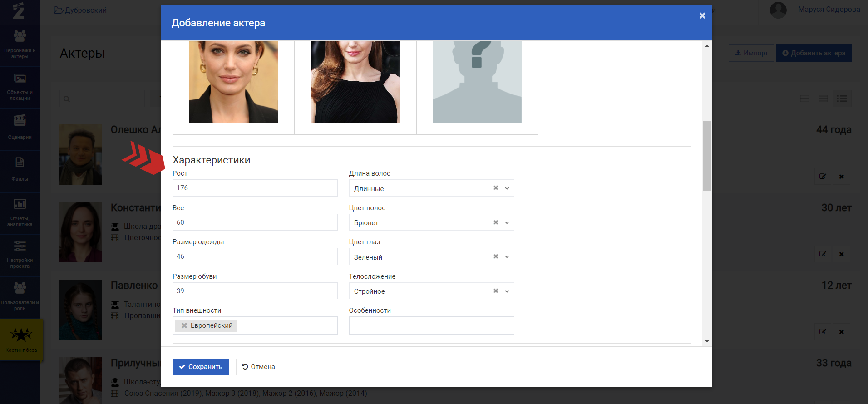Edit the Олешко actor row
Image resolution: width=868 pixels, height=404 pixels.
click(823, 177)
